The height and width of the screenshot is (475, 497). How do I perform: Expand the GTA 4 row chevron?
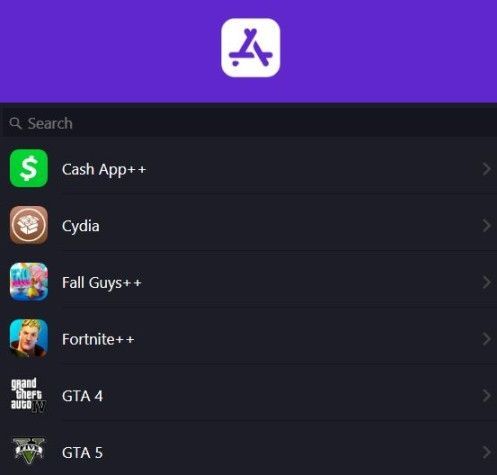487,396
